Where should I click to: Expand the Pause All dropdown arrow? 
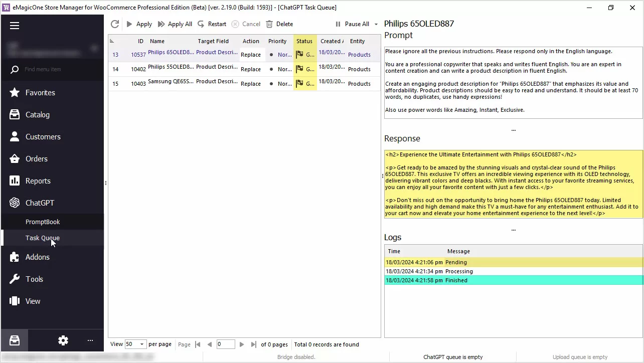(x=376, y=24)
